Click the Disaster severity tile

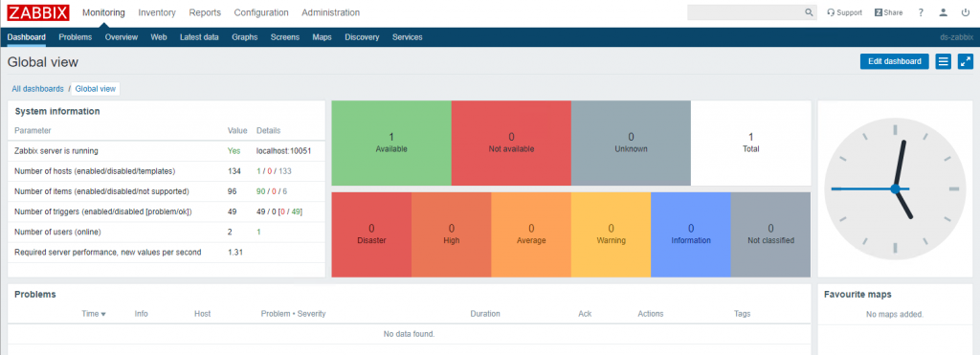pyautogui.click(x=371, y=234)
